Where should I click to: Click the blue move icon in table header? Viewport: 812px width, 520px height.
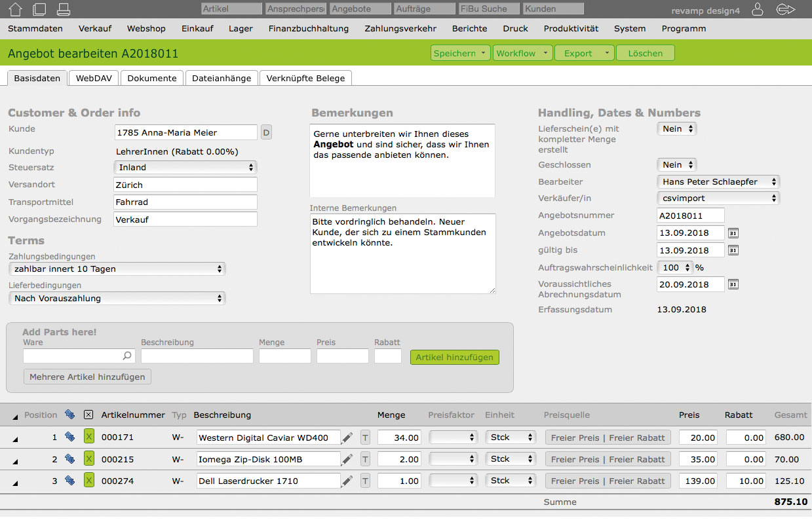coord(69,415)
